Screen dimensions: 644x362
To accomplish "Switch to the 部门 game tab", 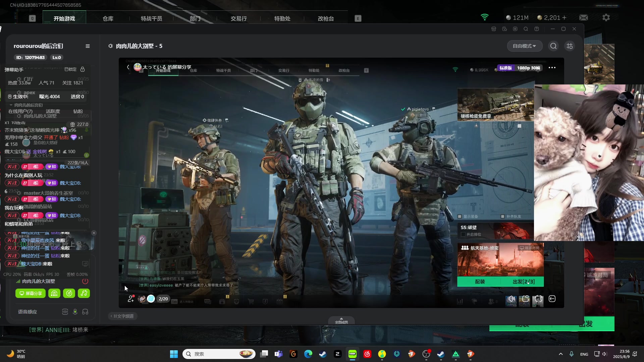I will (x=195, y=18).
